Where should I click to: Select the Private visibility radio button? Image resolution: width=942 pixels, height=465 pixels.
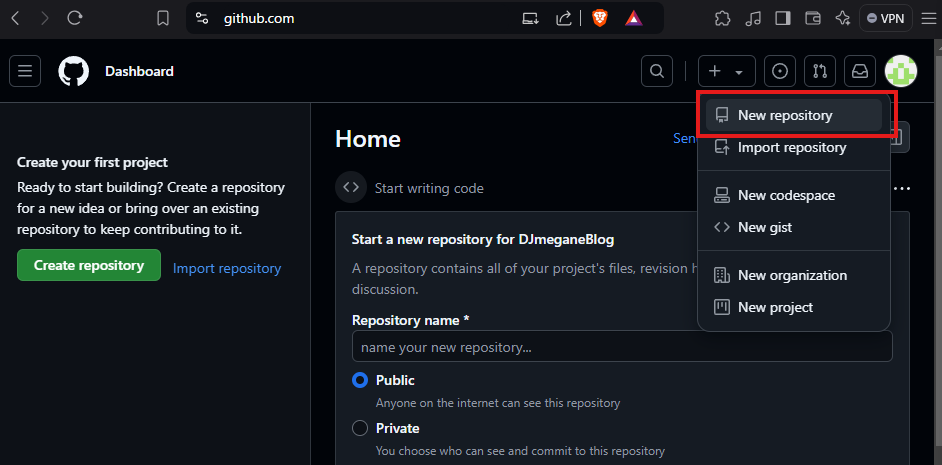tap(360, 428)
